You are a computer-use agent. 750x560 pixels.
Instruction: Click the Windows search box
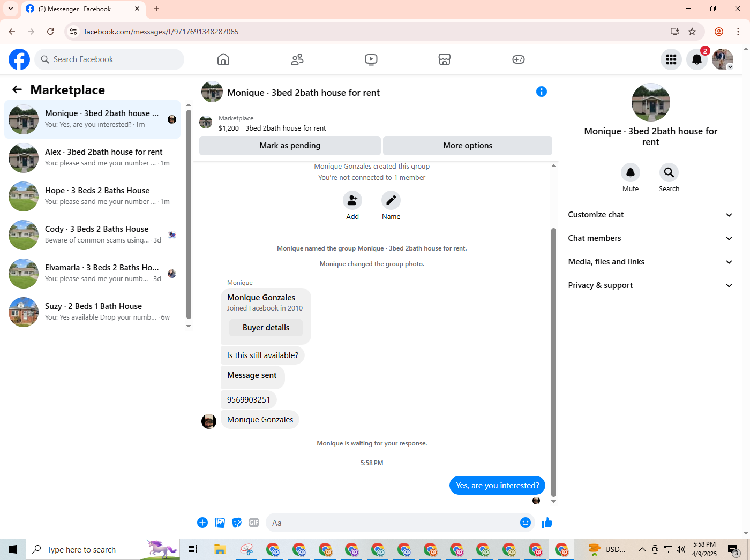pos(103,549)
